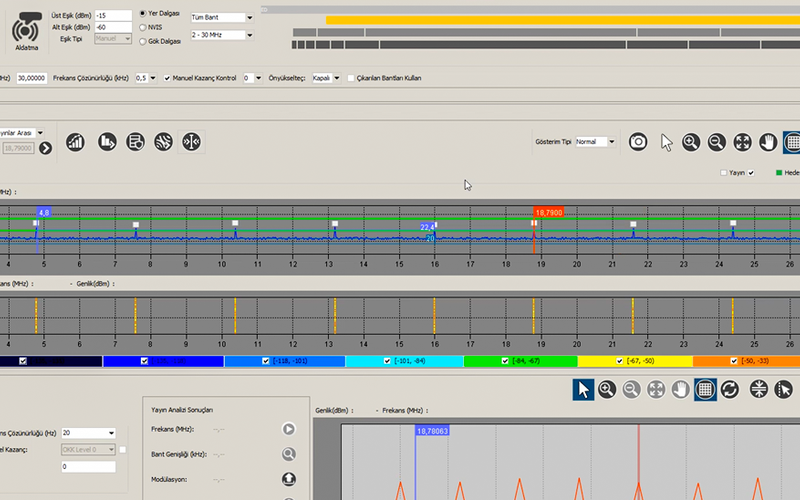Check the box left of the Yayın label
Image resolution: width=800 pixels, height=500 pixels.
coord(723,173)
